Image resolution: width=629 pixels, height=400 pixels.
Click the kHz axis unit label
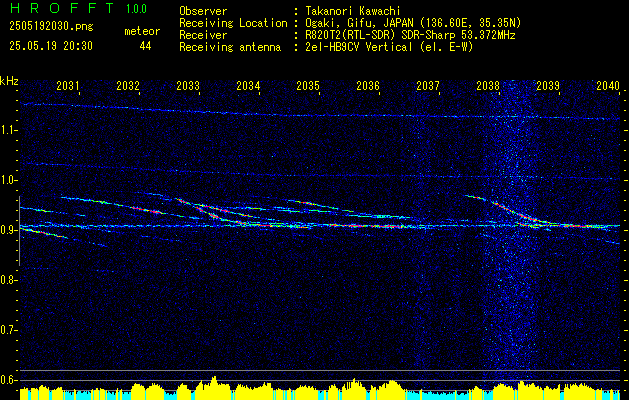[x=9, y=81]
